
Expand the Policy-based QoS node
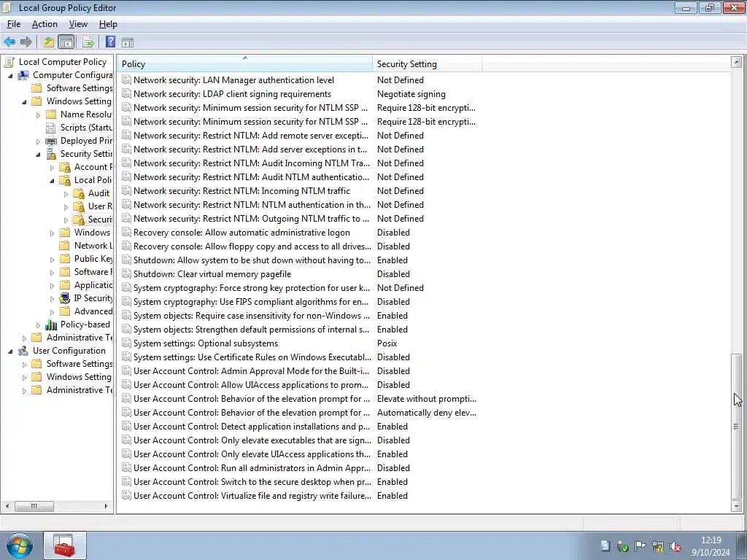(x=38, y=324)
